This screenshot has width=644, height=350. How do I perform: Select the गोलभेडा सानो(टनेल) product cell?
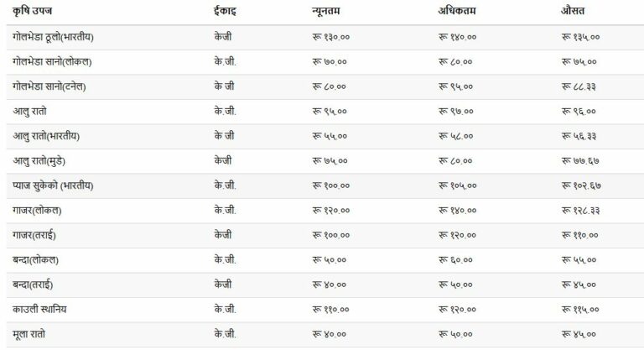[49, 86]
